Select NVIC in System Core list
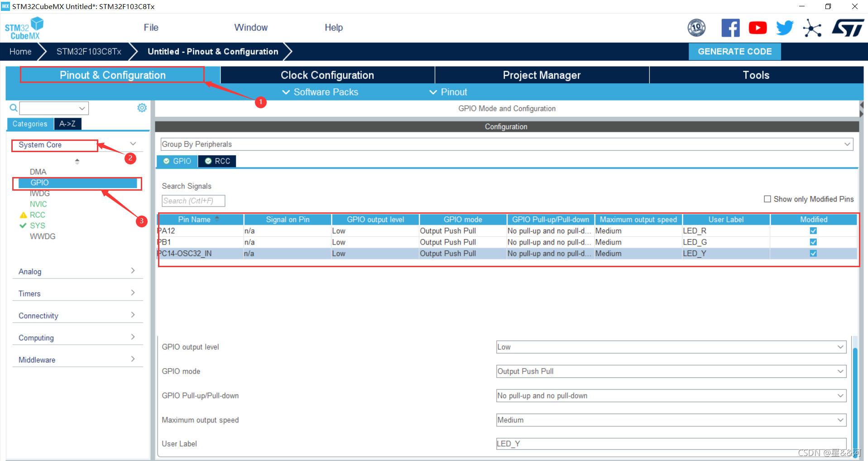 38,204
